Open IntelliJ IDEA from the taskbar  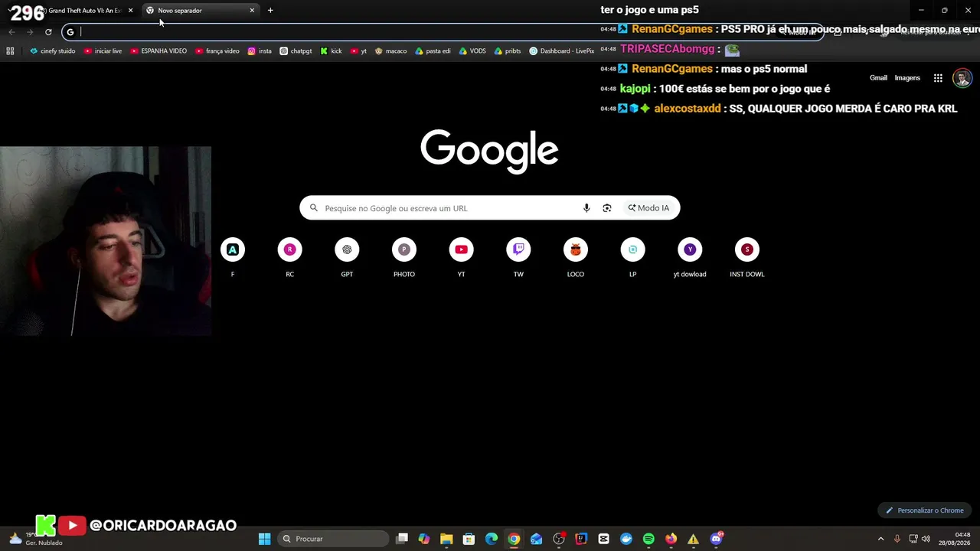[581, 539]
